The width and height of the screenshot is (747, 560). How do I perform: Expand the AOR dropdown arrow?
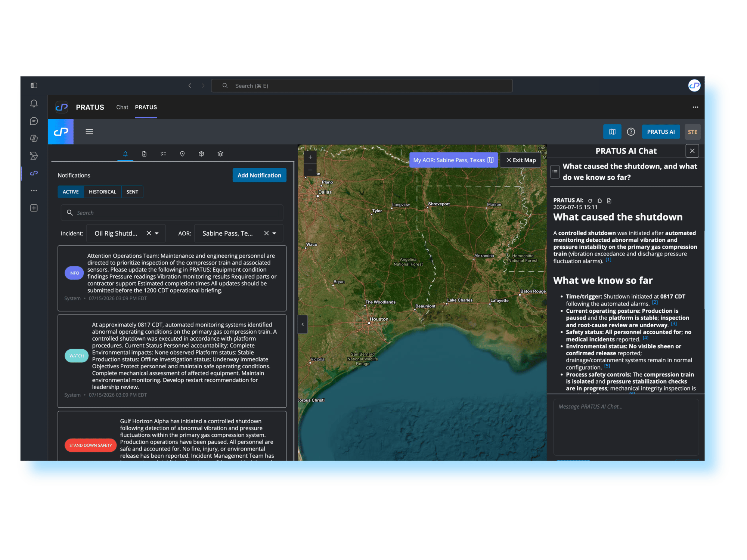[x=275, y=233]
